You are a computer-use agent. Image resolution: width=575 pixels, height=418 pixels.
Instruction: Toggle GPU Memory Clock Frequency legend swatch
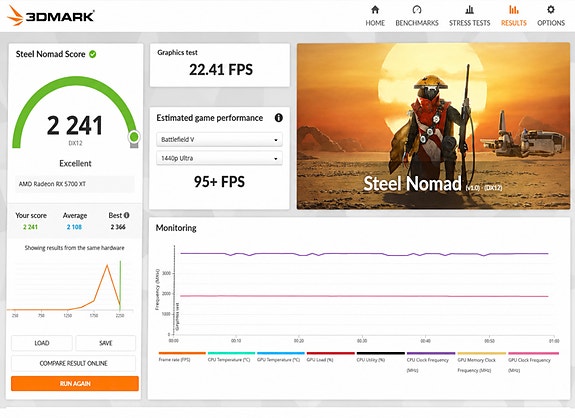(481, 353)
